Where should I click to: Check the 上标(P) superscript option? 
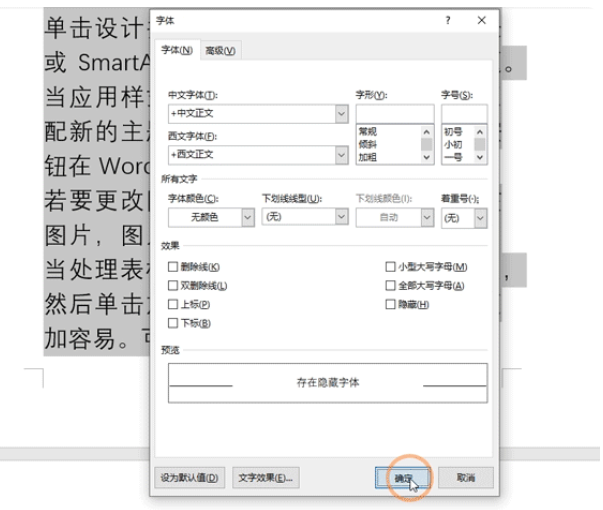(174, 304)
